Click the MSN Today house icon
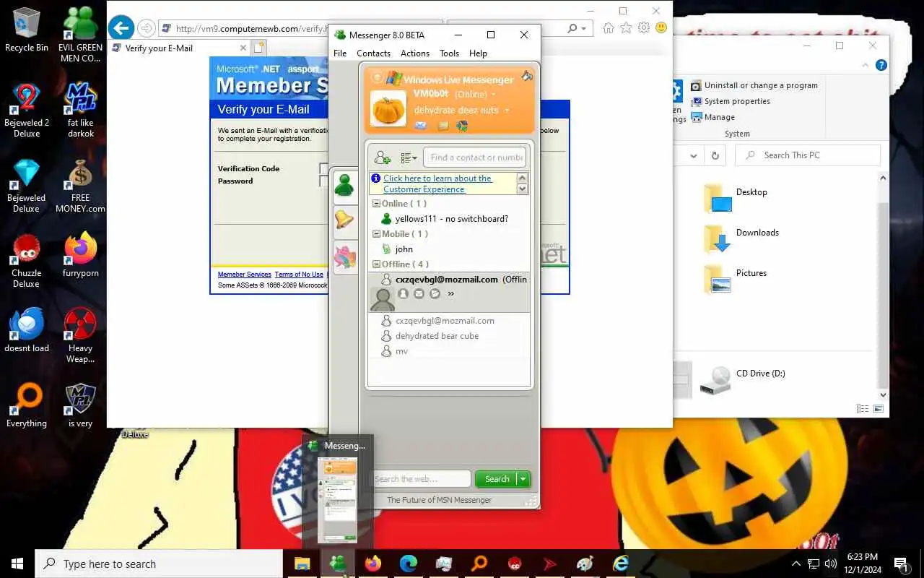The image size is (924, 578). 462,126
